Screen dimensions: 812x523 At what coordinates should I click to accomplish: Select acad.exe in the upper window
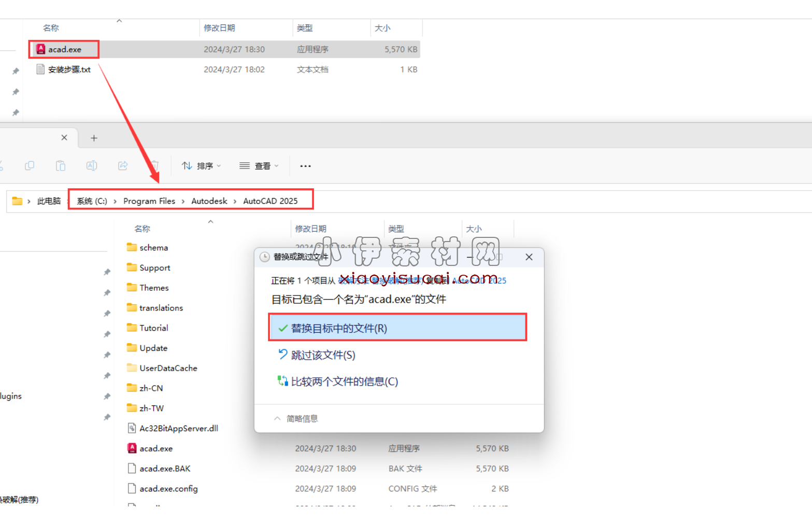coord(64,49)
